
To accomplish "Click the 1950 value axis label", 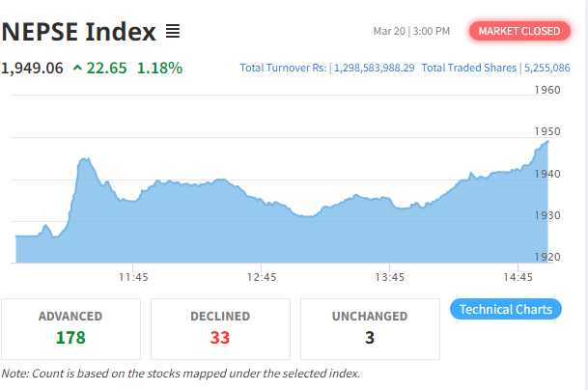I will pos(546,131).
